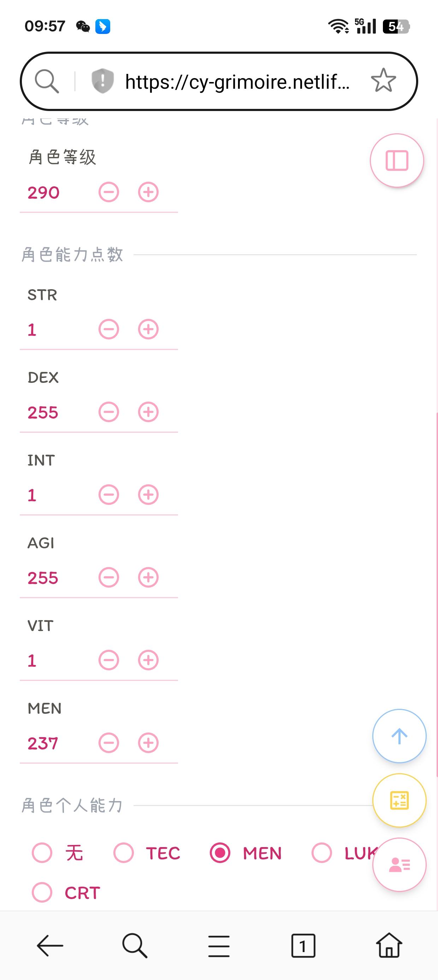Image resolution: width=438 pixels, height=980 pixels.
Task: Open the sidebar panel toggle button
Action: point(397,161)
